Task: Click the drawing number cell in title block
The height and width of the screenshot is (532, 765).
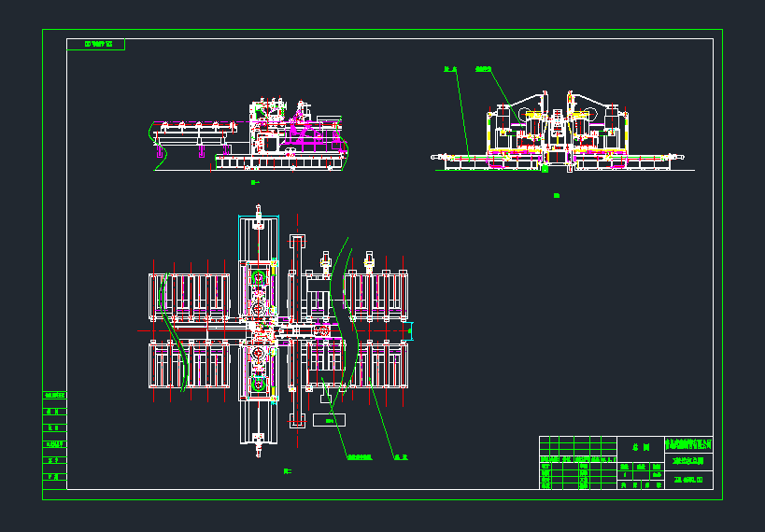Action: pos(688,482)
